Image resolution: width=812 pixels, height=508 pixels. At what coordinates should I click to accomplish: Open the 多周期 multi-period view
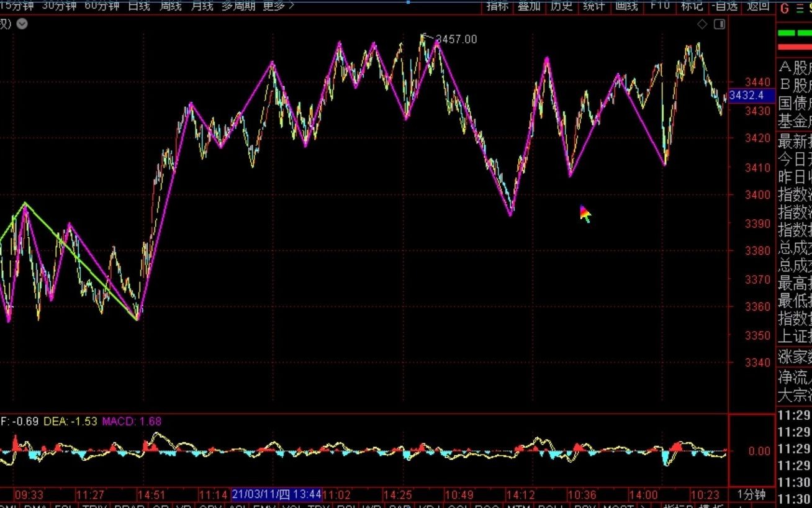point(239,6)
